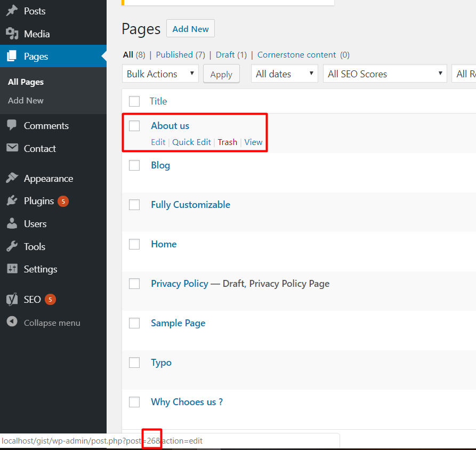The image size is (476, 450).
Task: Open the Tools menu label
Action: [x=35, y=247]
